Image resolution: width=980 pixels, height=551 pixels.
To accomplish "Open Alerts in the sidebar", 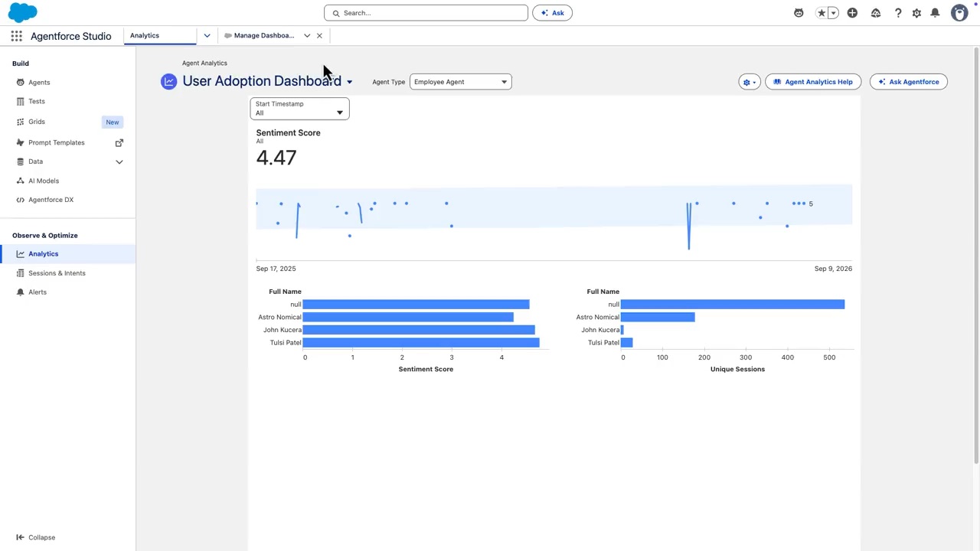I will [38, 292].
